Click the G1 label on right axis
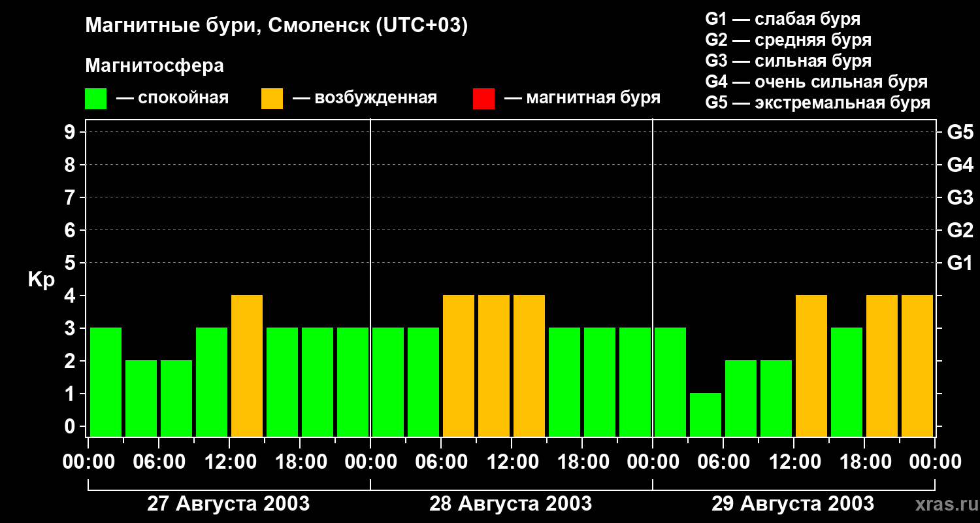This screenshot has width=980, height=523. tap(960, 263)
